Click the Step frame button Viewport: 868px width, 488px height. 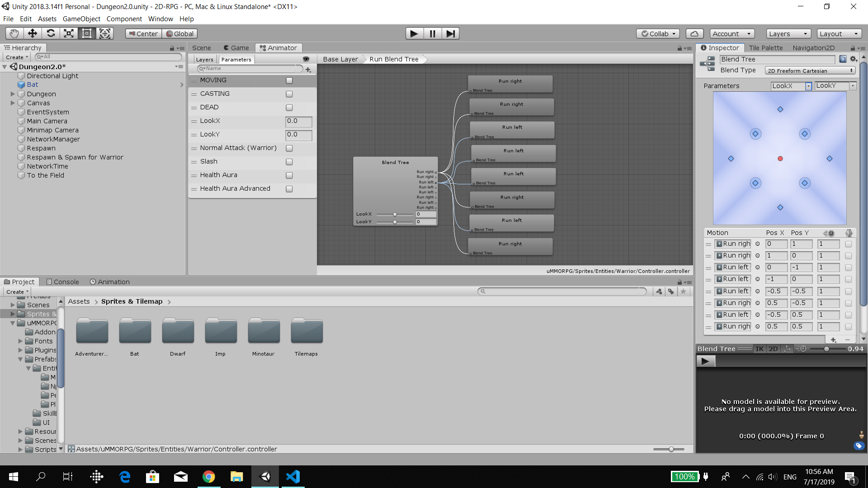450,33
